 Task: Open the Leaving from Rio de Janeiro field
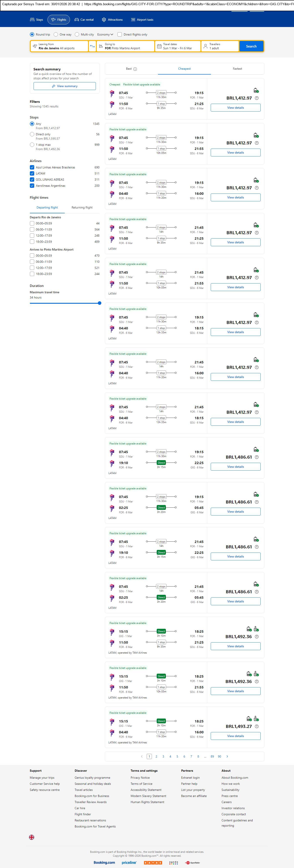tap(59, 46)
